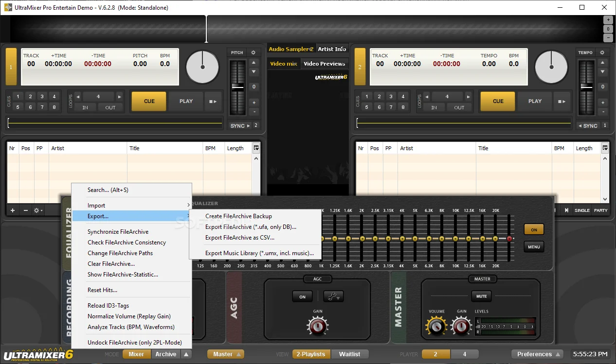This screenshot has width=616, height=364.
Task: Switch to Waitlist view
Action: point(349,354)
